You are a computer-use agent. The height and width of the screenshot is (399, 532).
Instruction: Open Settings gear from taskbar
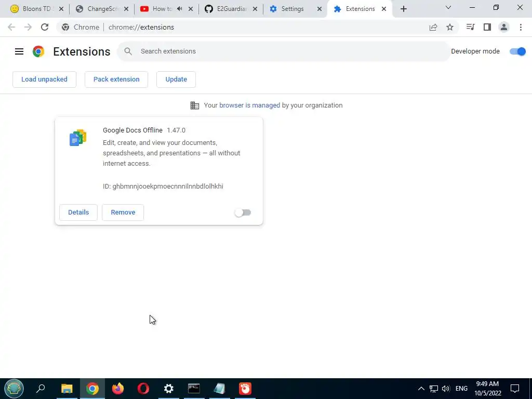169,389
